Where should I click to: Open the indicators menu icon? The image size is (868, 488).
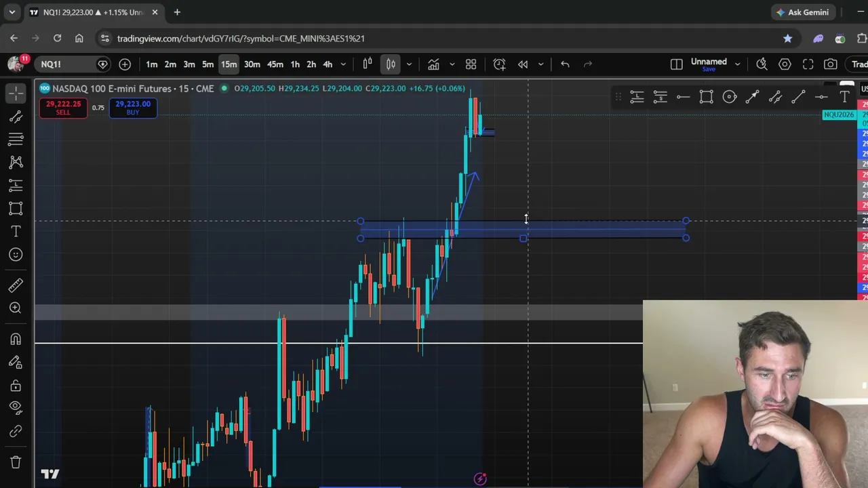(433, 64)
